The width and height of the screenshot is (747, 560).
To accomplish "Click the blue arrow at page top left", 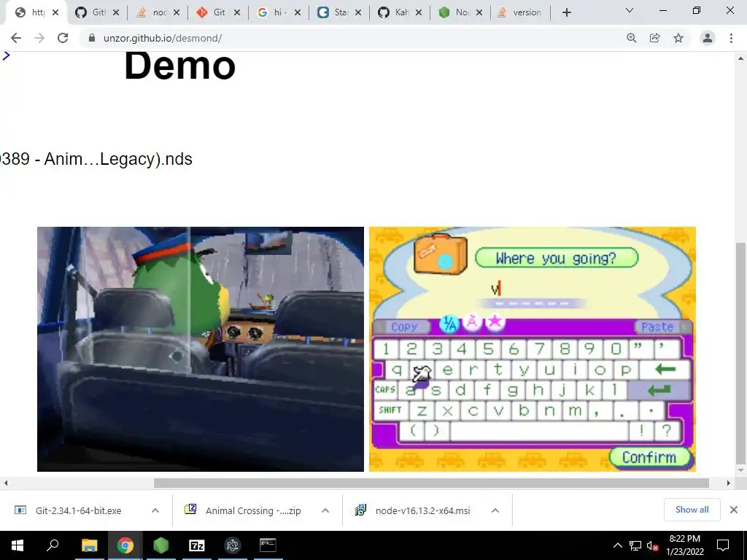I will coord(6,55).
